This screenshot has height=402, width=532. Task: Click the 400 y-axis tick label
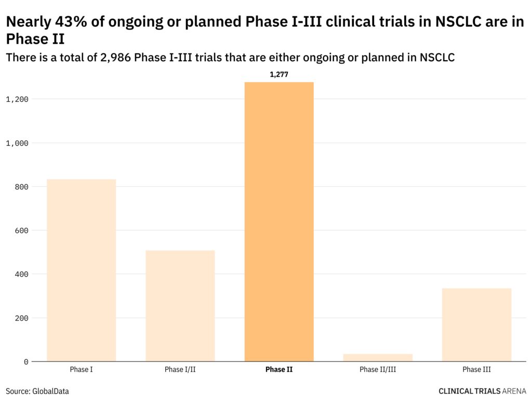point(21,274)
